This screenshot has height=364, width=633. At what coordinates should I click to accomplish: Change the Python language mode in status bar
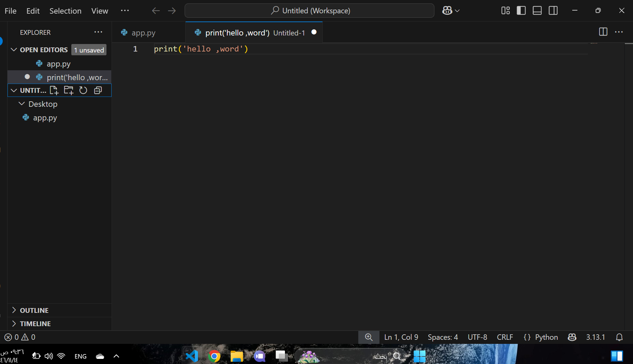pyautogui.click(x=546, y=337)
